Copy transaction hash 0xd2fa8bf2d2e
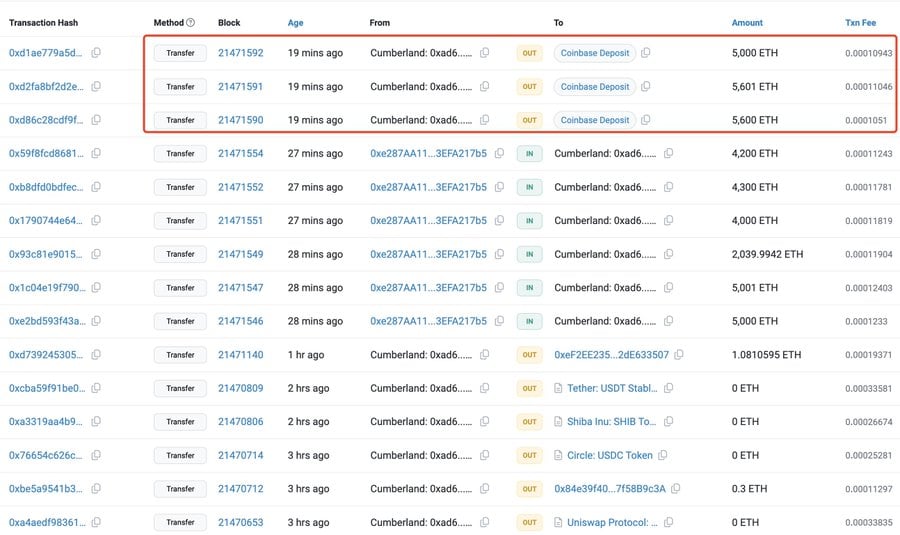900x535 pixels. pos(96,86)
